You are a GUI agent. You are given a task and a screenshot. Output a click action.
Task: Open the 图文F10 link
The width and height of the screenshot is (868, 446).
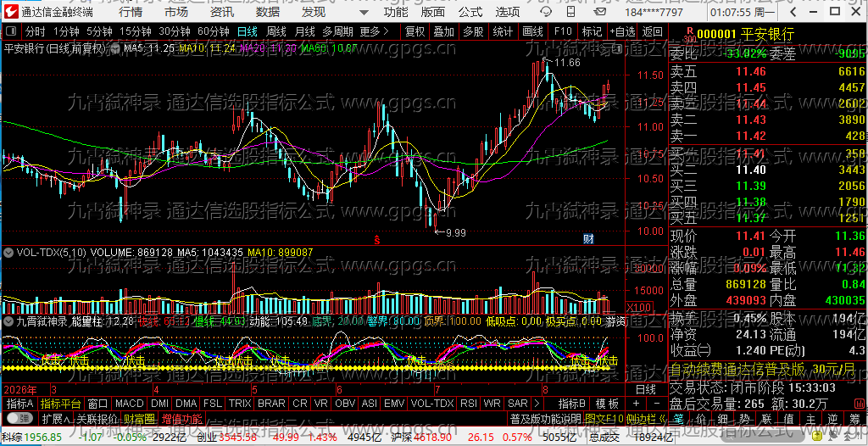click(604, 418)
